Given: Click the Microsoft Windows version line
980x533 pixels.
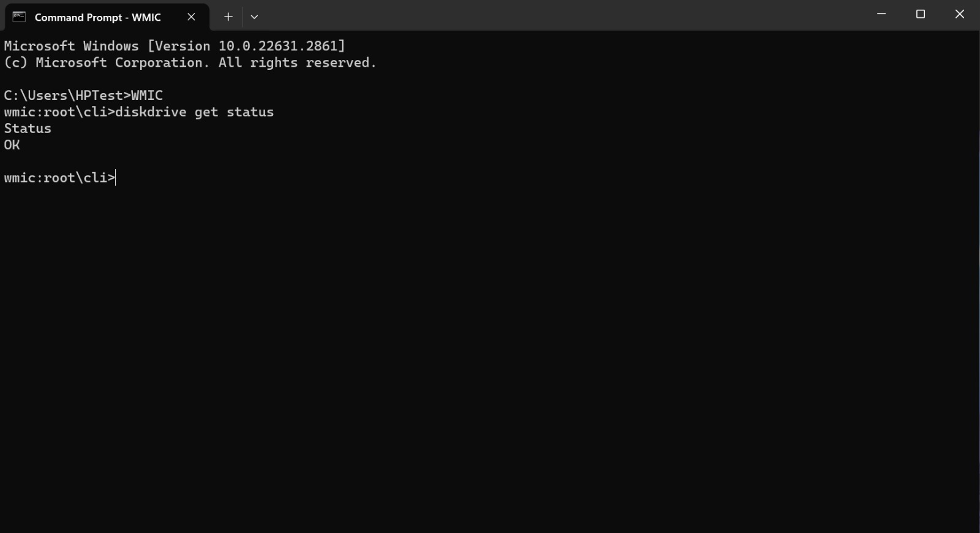Looking at the screenshot, I should [x=175, y=46].
